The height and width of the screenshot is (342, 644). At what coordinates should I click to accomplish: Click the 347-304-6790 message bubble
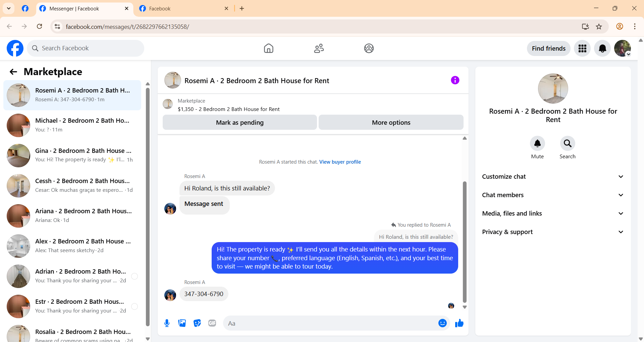tap(204, 294)
